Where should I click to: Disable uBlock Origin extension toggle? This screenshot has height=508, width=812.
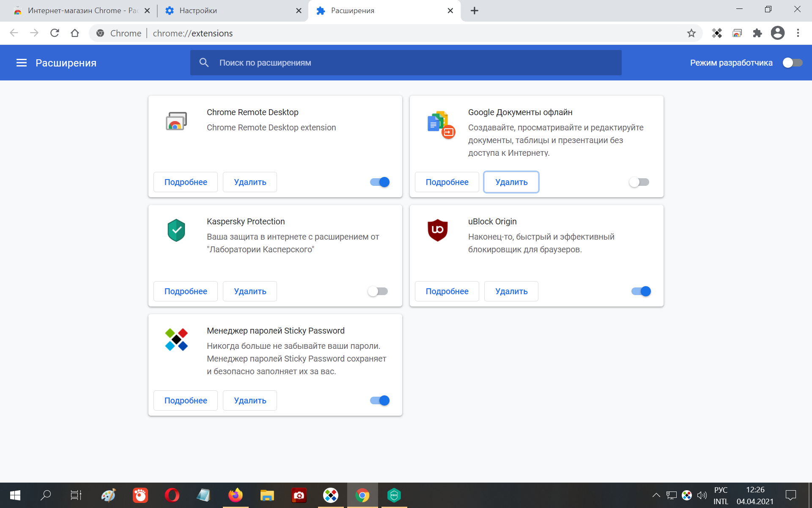[641, 291]
